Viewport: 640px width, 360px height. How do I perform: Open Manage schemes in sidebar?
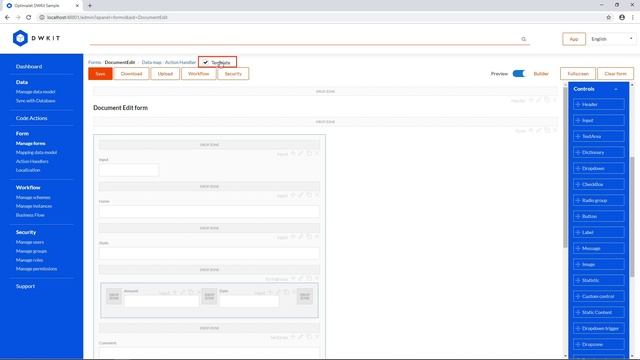[x=33, y=198]
